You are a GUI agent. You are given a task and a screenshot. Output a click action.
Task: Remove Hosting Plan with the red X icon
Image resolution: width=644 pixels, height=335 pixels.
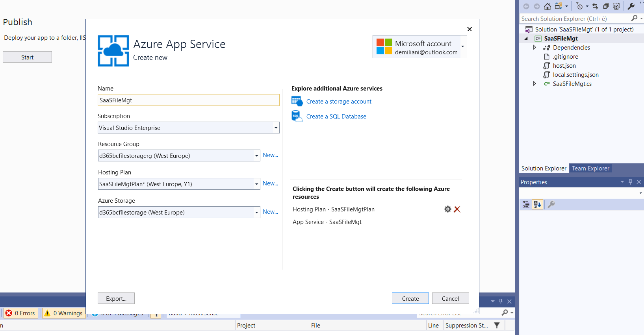pyautogui.click(x=457, y=209)
